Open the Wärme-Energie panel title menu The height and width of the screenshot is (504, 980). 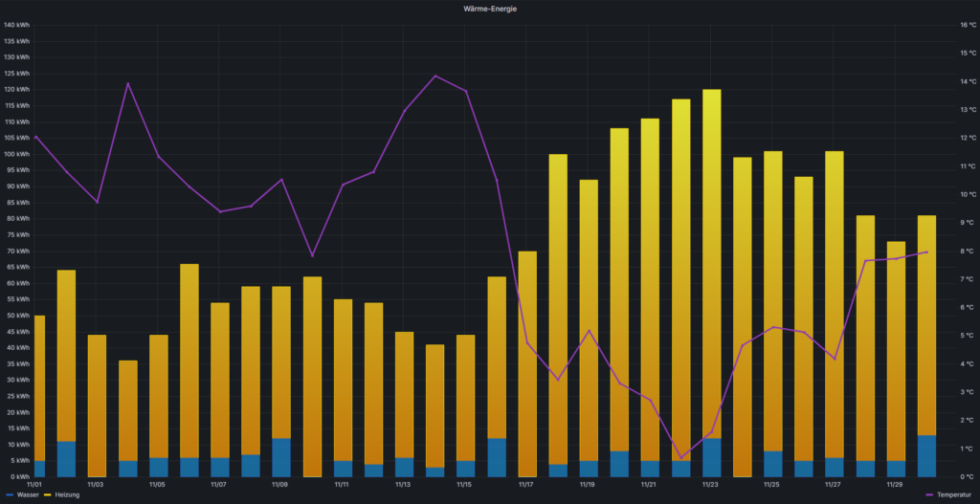coord(490,9)
